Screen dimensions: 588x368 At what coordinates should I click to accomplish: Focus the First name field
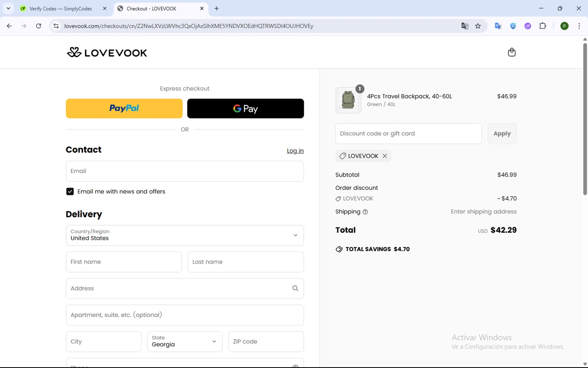coord(124,262)
